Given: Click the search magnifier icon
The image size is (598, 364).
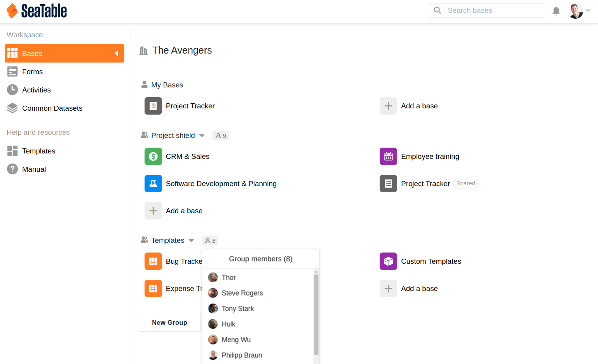Looking at the screenshot, I should (437, 10).
